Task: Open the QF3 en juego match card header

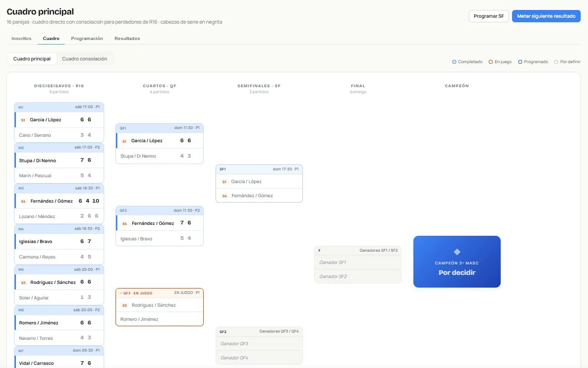Action: pyautogui.click(x=160, y=293)
